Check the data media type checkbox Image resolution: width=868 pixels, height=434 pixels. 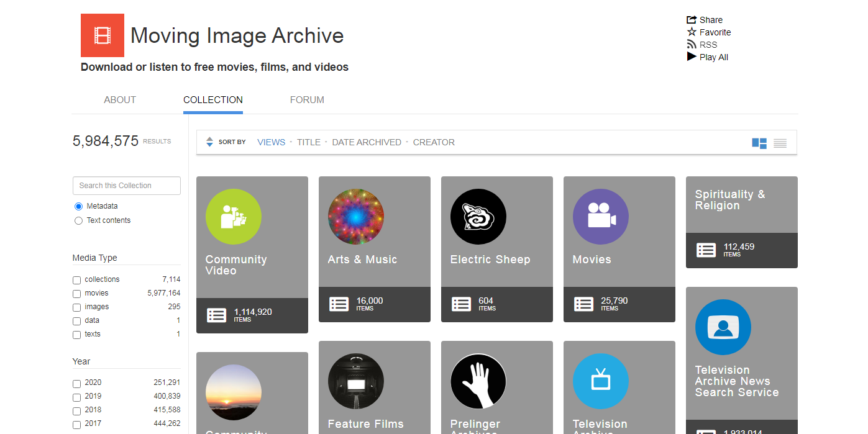click(76, 321)
